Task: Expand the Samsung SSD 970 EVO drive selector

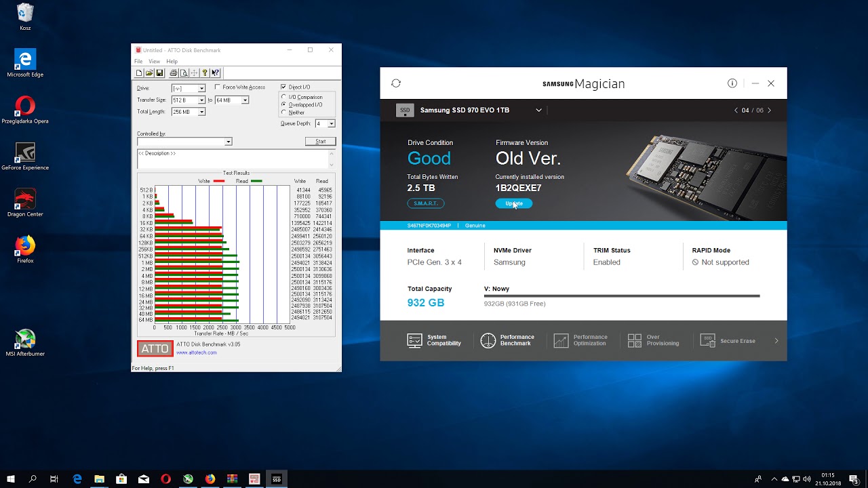Action: (539, 110)
